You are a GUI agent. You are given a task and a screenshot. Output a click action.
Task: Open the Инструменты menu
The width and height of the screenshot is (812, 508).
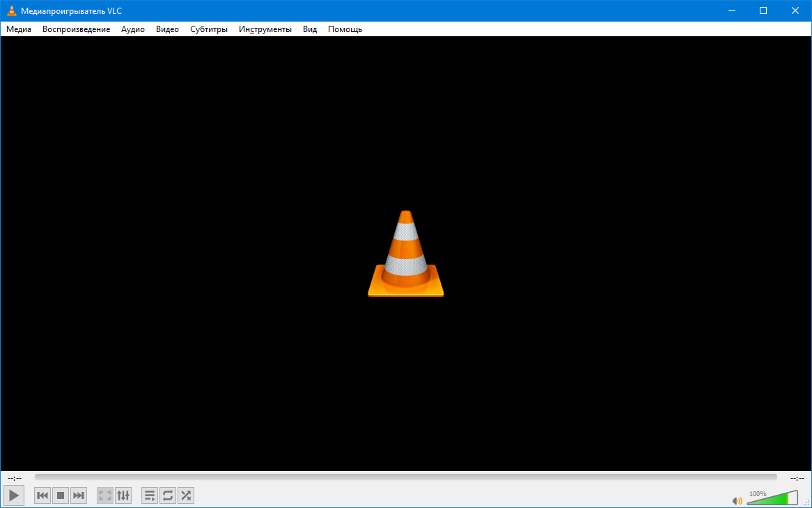click(265, 29)
